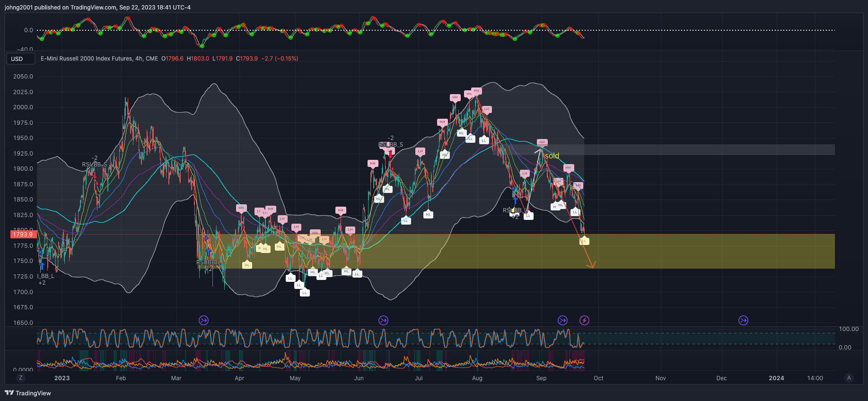This screenshot has width=868, height=401.
Task: Open the purple event icon in mid-December
Action: [x=744, y=321]
